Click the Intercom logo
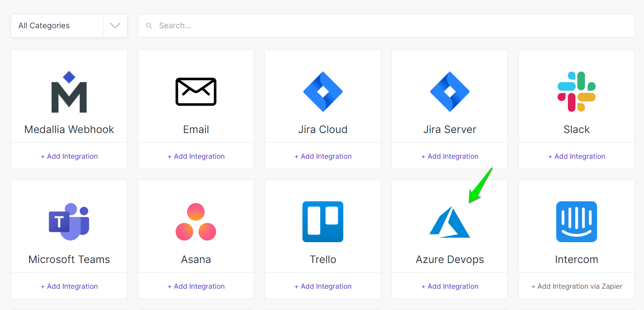 [577, 222]
